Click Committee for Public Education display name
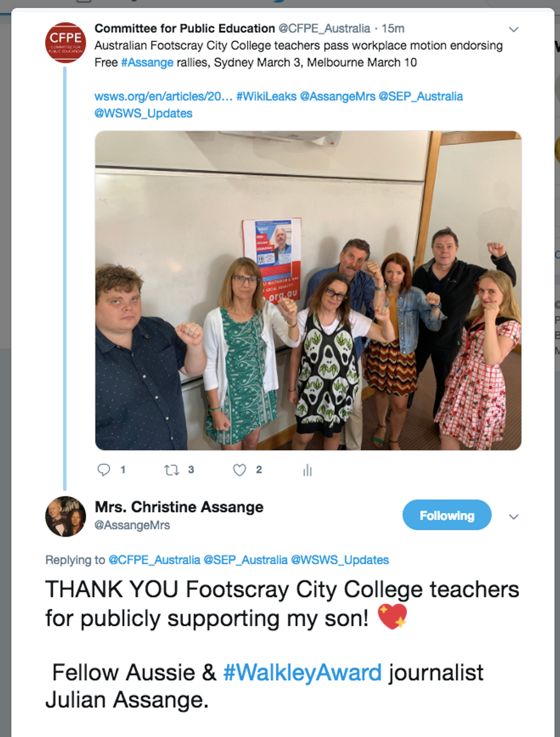Screen dimensions: 560x737 pos(185,28)
